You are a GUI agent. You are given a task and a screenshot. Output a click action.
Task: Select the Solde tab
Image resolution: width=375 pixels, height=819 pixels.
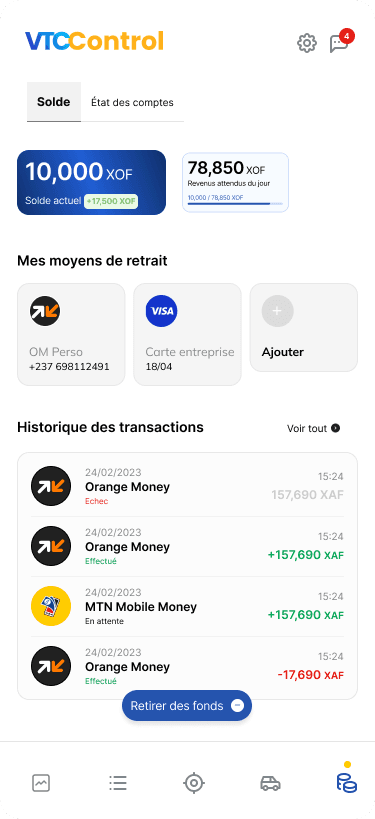pos(54,102)
